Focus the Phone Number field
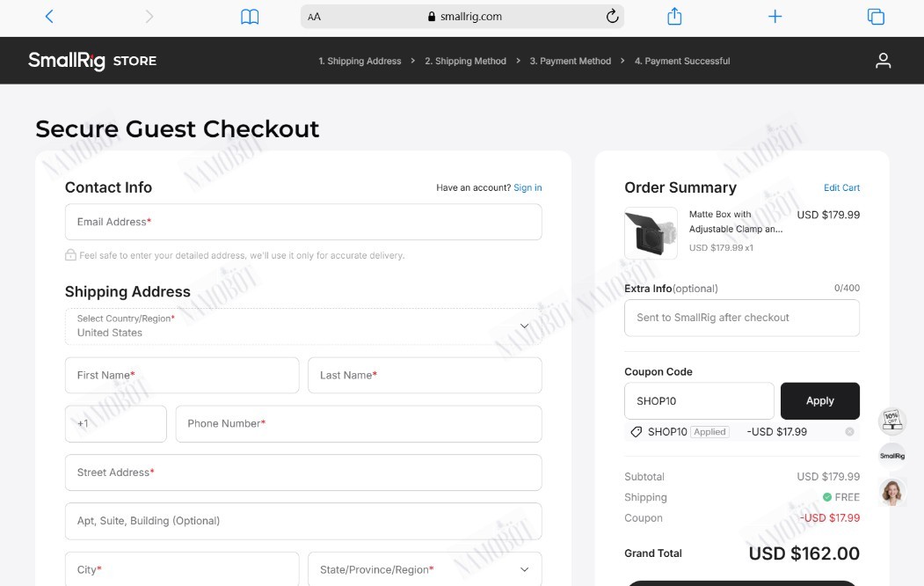Viewport: 924px width, 586px height. (359, 423)
